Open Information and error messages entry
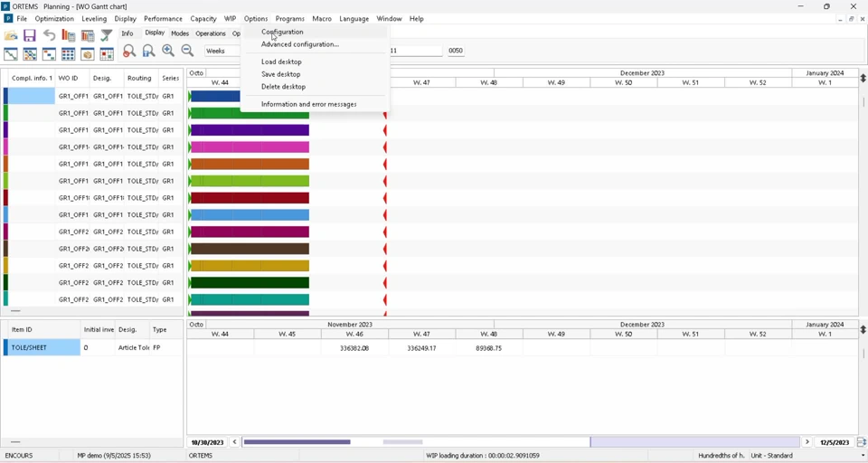 coord(309,104)
